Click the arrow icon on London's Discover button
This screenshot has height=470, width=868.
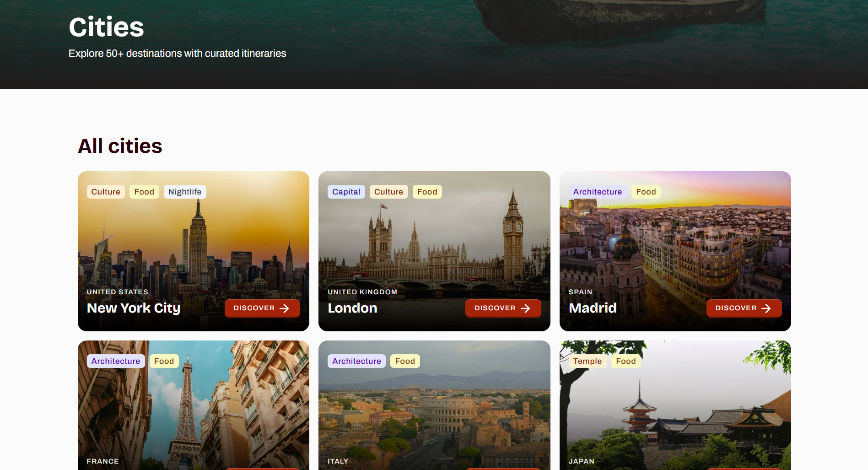pyautogui.click(x=525, y=308)
